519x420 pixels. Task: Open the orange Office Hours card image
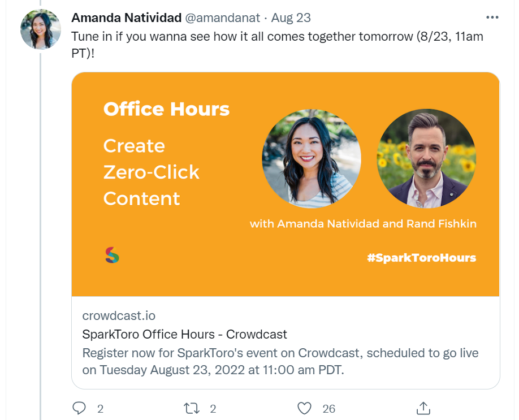tap(286, 184)
